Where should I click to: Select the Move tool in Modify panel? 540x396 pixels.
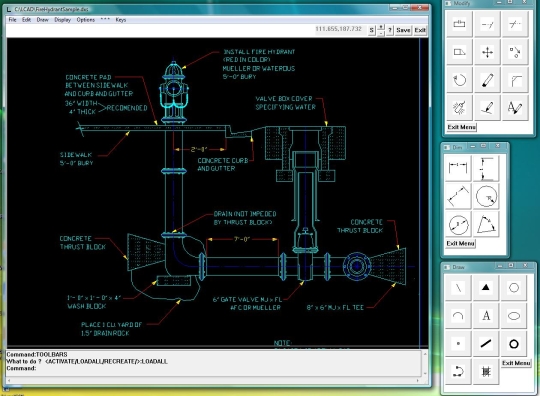pos(487,52)
